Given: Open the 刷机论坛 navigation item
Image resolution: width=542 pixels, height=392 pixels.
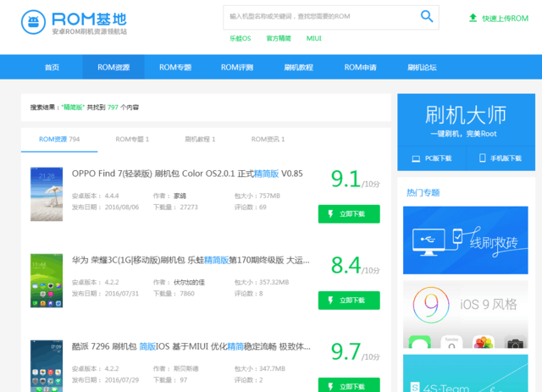Looking at the screenshot, I should pos(422,67).
